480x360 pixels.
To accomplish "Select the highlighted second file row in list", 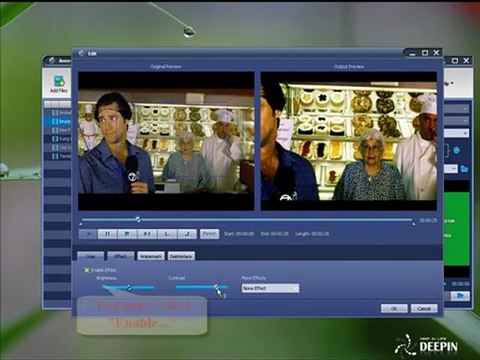I will coord(57,121).
